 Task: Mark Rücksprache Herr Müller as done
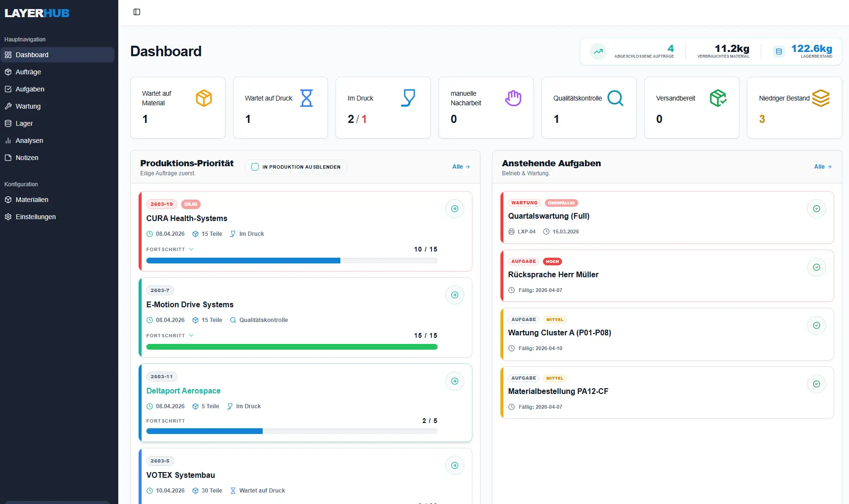click(x=817, y=267)
